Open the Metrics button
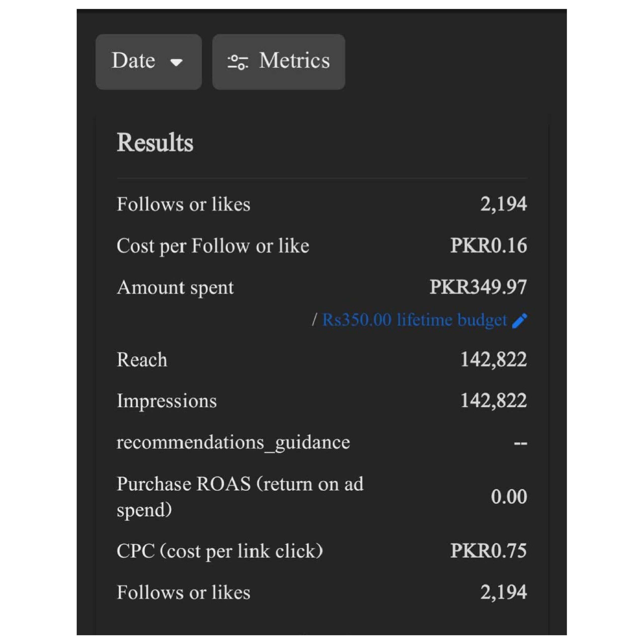 pyautogui.click(x=279, y=62)
